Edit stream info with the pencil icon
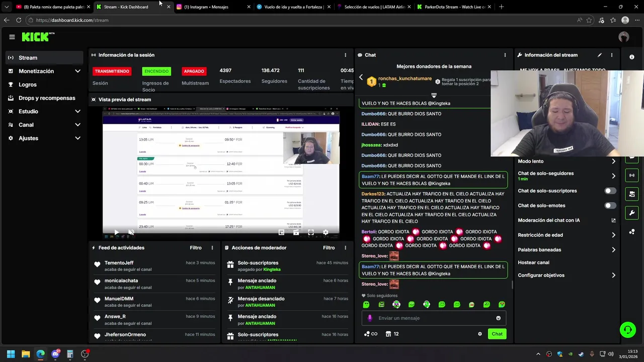The height and width of the screenshot is (362, 644). (x=599, y=55)
